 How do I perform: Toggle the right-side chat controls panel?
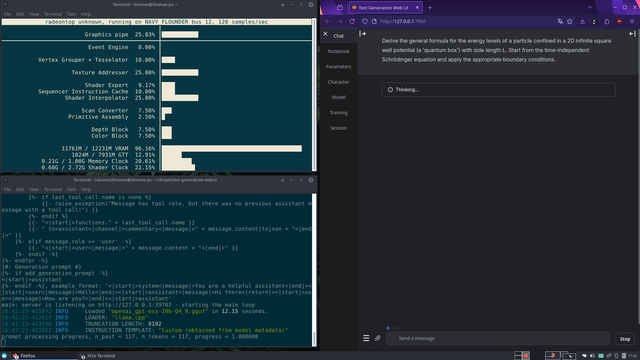click(x=632, y=34)
